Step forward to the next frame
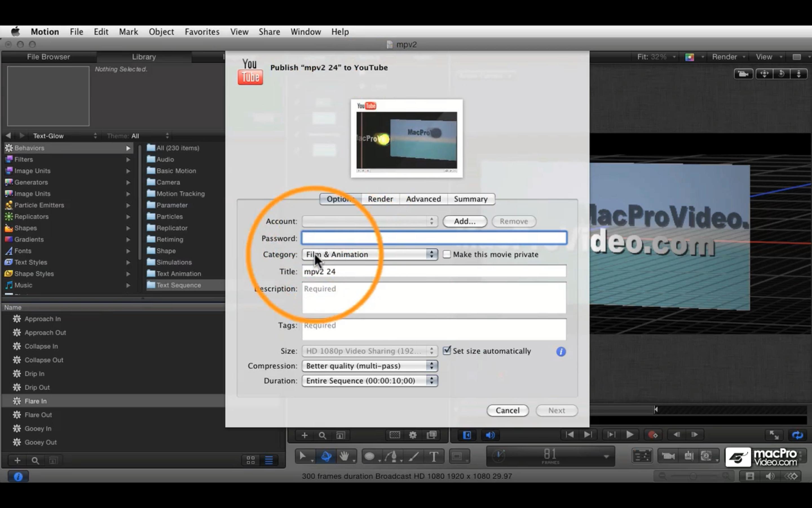 694,435
